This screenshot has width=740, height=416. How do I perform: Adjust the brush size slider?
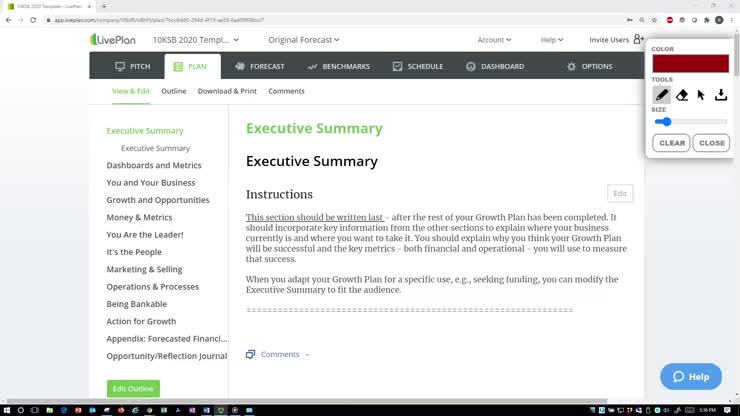pos(665,122)
